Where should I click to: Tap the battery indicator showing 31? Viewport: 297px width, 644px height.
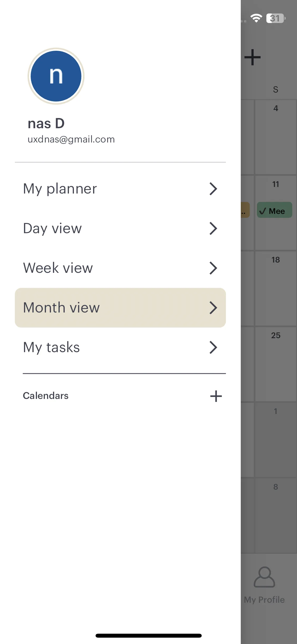click(276, 18)
